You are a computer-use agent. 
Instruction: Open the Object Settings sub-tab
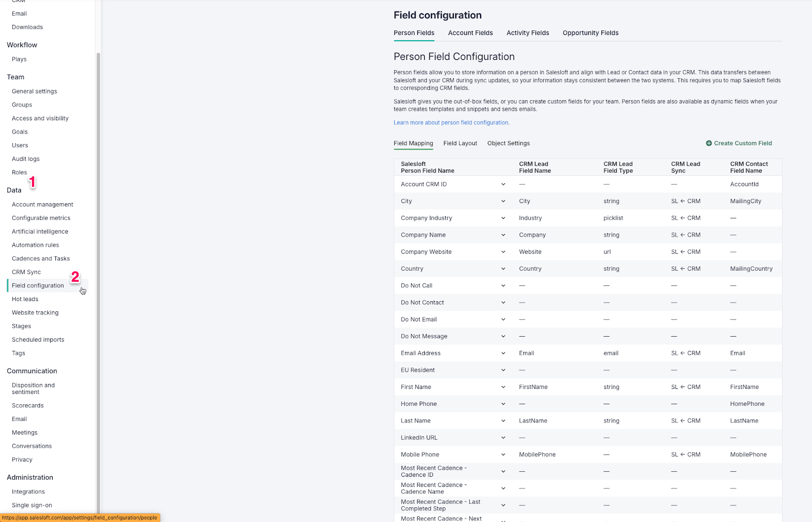tap(508, 143)
